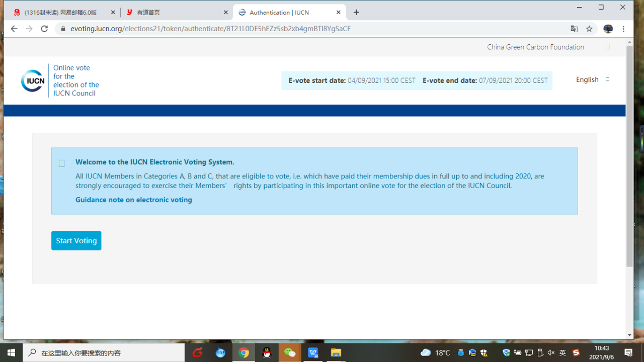Close the 有道首页 tab
Screen dimensions: 644x362
(x=225, y=13)
